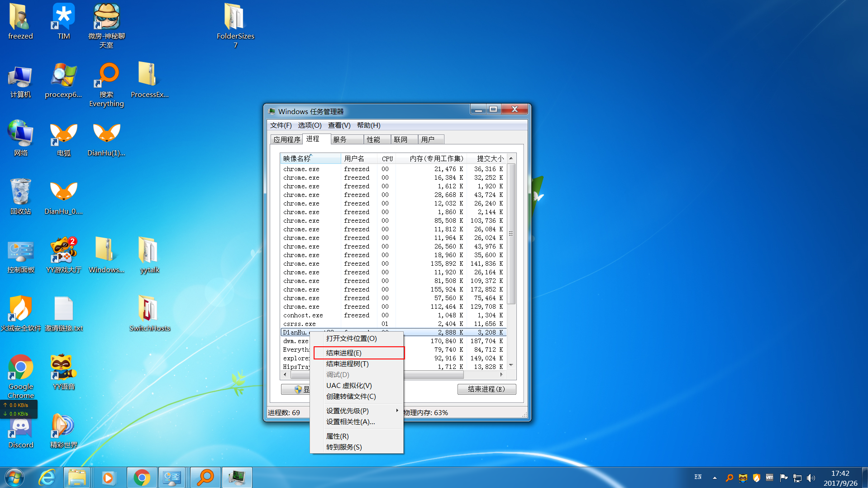Open the 微房-神秘聊天室 desktop icon

click(x=106, y=26)
